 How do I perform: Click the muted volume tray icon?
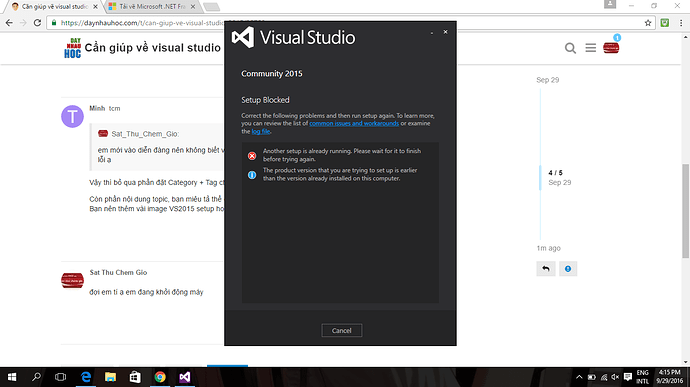[615, 377]
